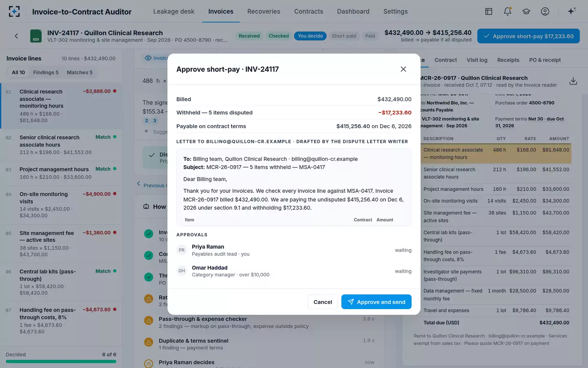Select the Invoices tab
Screen dimensions: 588x368
[221, 11]
